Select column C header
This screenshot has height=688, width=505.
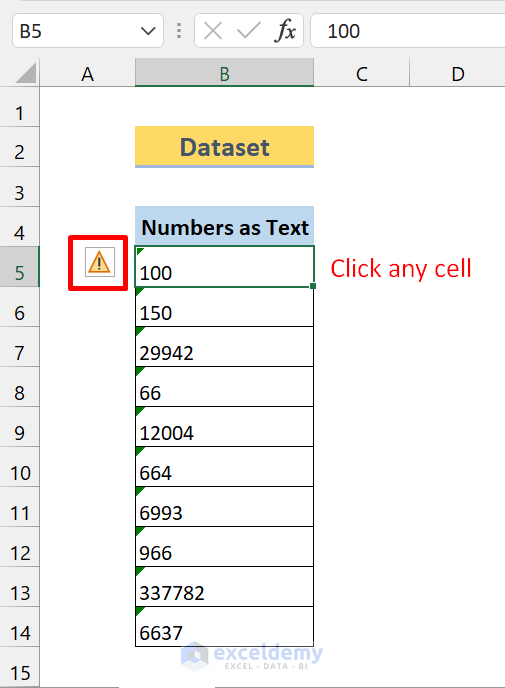click(x=362, y=73)
